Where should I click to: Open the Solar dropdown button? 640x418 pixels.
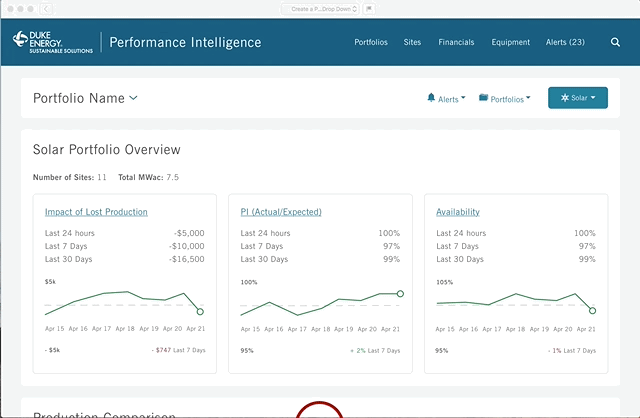coord(578,98)
